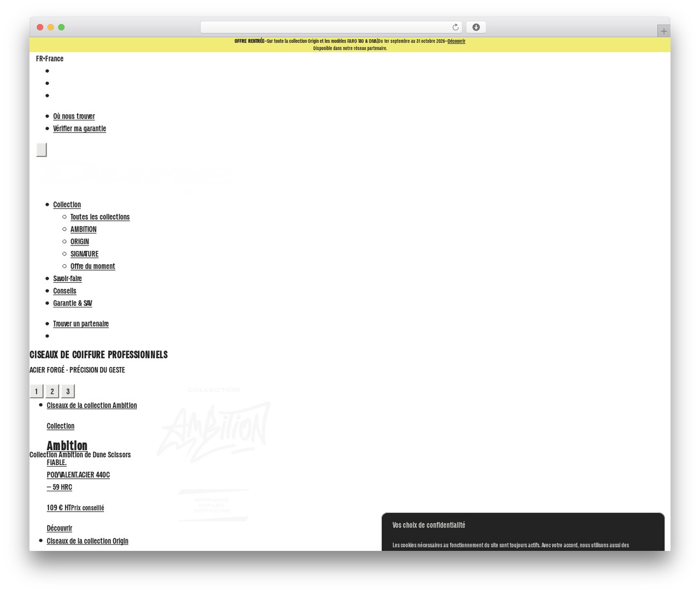Open the ORIGIN collection submenu link
This screenshot has width=700, height=593.
coord(79,242)
